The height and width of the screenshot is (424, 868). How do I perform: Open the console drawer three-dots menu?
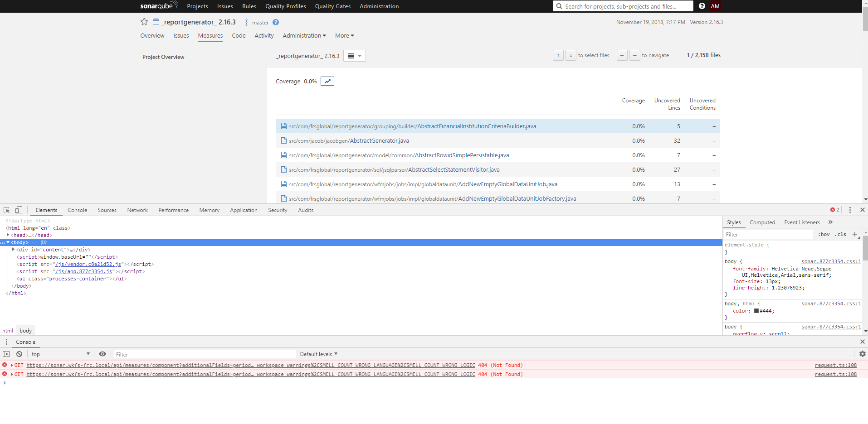coord(6,342)
